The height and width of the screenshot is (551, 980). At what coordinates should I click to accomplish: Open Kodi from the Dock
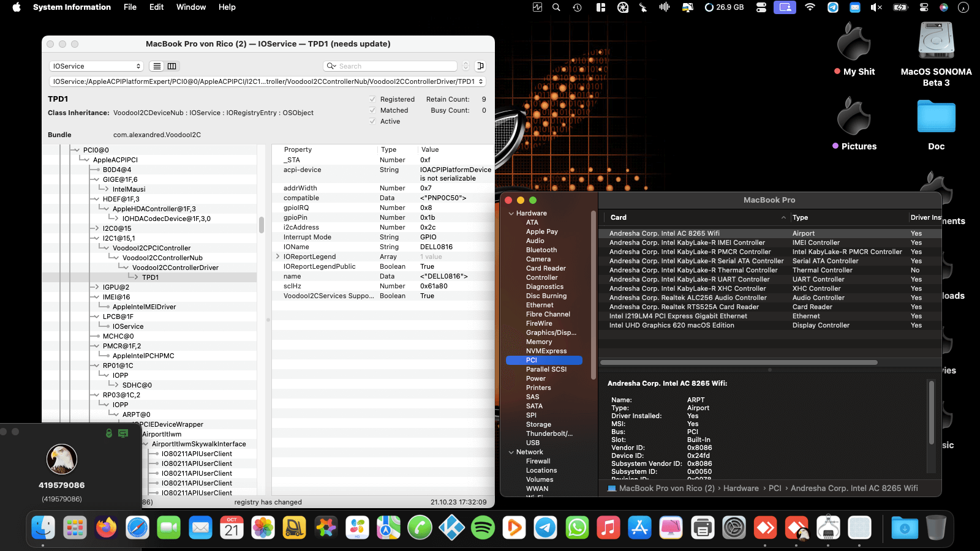[x=451, y=528]
